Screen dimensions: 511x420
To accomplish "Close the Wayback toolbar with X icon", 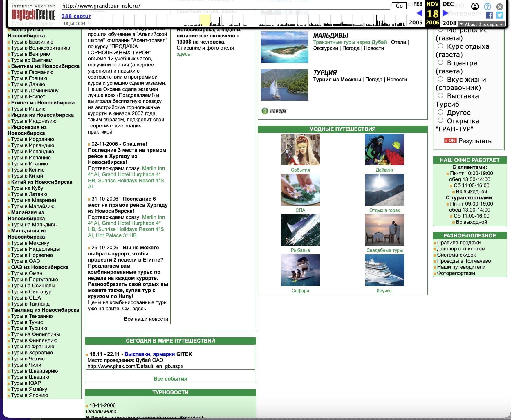I will tap(500, 6).
